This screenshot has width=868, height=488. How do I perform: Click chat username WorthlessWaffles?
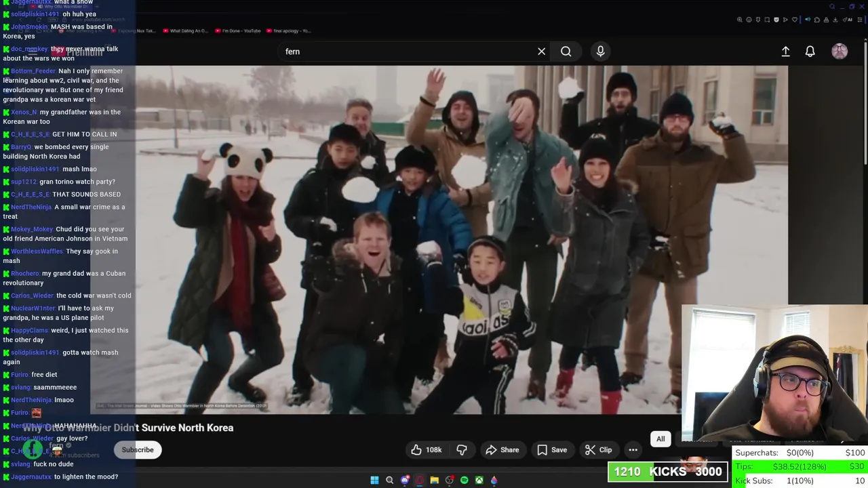[37, 251]
